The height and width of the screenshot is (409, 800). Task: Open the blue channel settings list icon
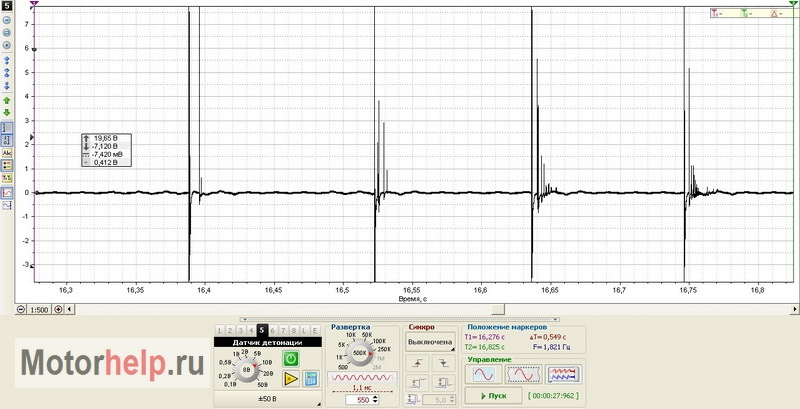[310, 379]
